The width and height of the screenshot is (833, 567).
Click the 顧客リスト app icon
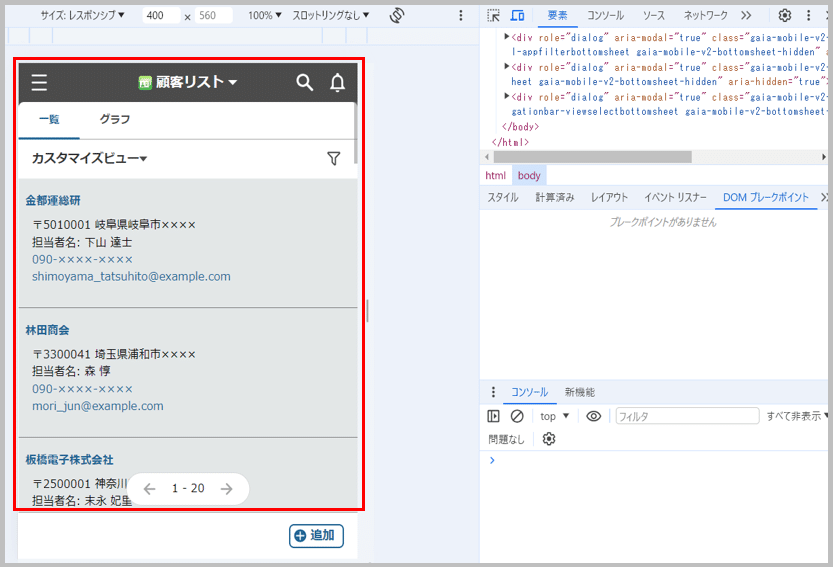[x=145, y=82]
